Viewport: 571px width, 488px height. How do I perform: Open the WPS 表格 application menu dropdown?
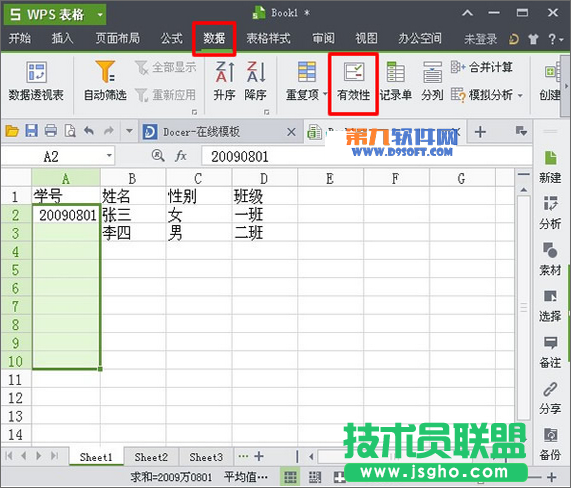100,15
